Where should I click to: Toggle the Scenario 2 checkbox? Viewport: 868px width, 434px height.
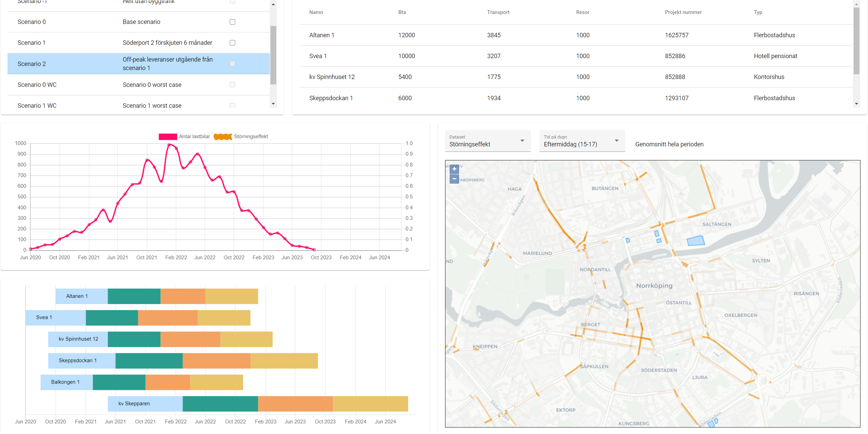pos(232,64)
